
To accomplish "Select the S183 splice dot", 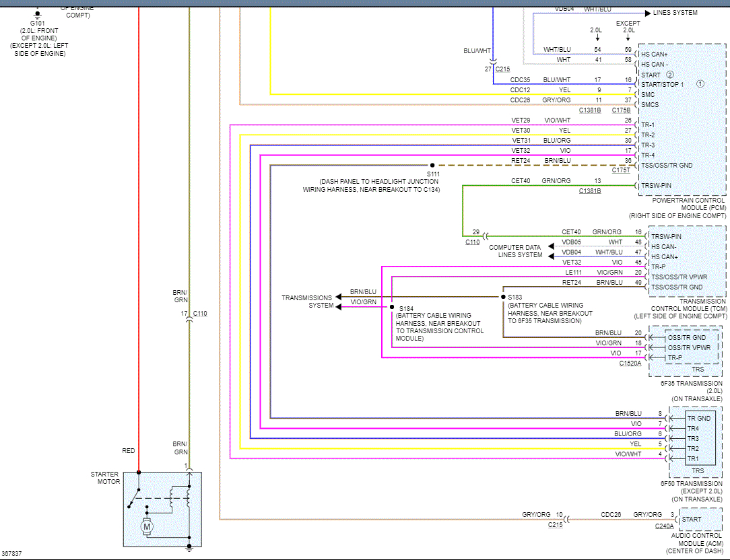I will tap(503, 297).
